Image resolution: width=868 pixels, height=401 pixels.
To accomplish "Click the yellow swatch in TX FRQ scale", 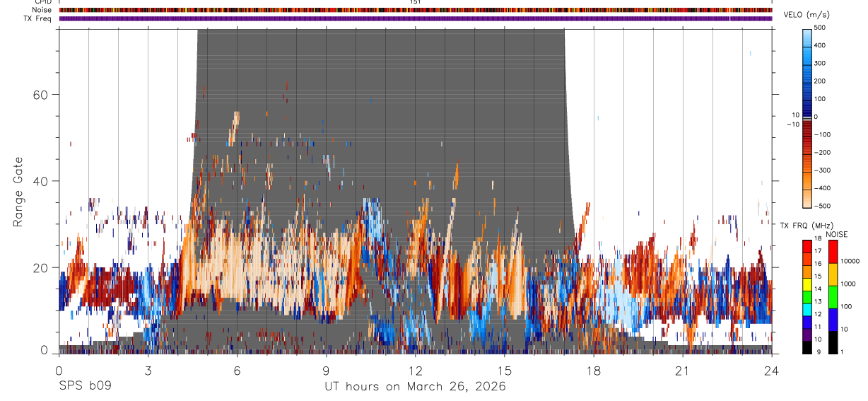I will click(807, 285).
